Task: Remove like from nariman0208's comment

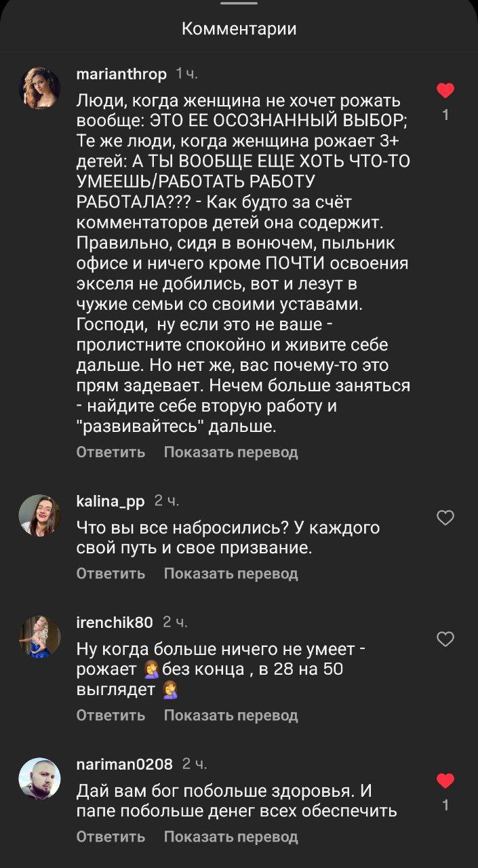Action: click(445, 781)
